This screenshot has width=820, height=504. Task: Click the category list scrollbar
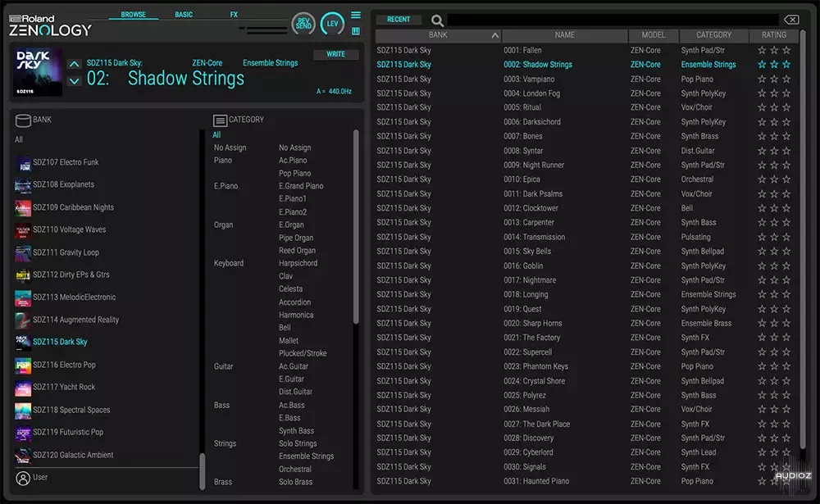pos(356,226)
